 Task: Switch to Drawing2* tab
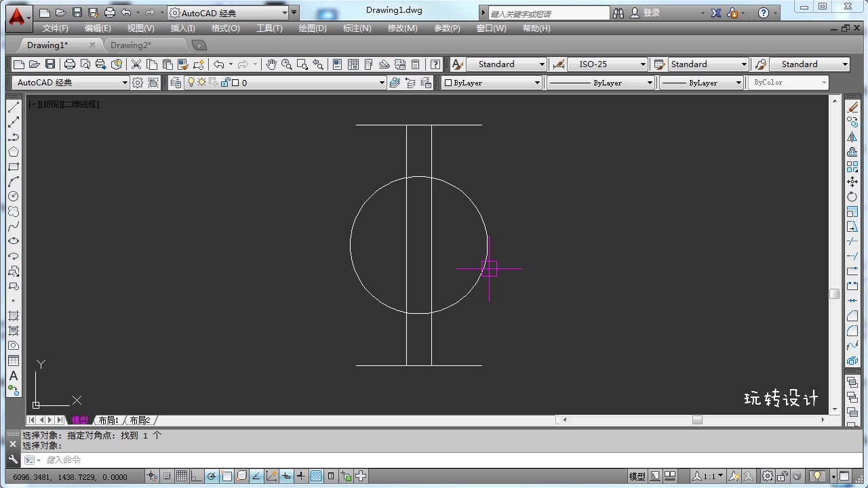point(131,45)
